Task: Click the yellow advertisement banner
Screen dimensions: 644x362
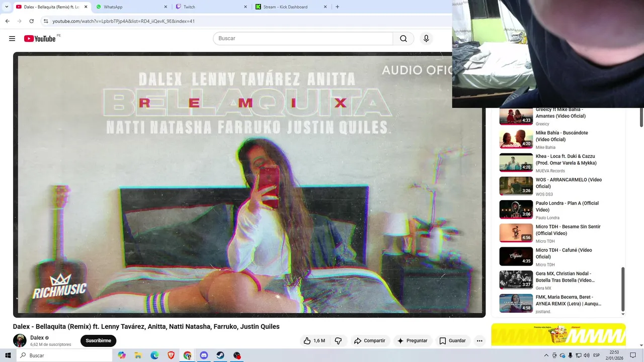Action: (558, 335)
